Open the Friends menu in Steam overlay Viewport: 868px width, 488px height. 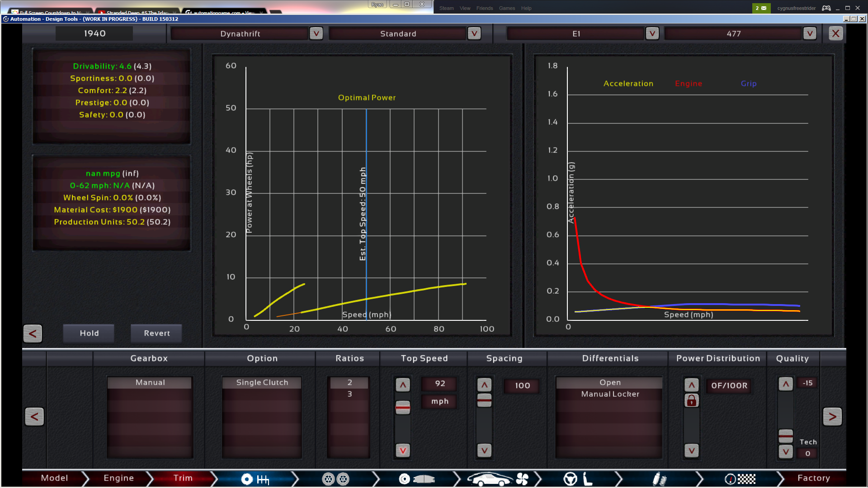coord(484,8)
